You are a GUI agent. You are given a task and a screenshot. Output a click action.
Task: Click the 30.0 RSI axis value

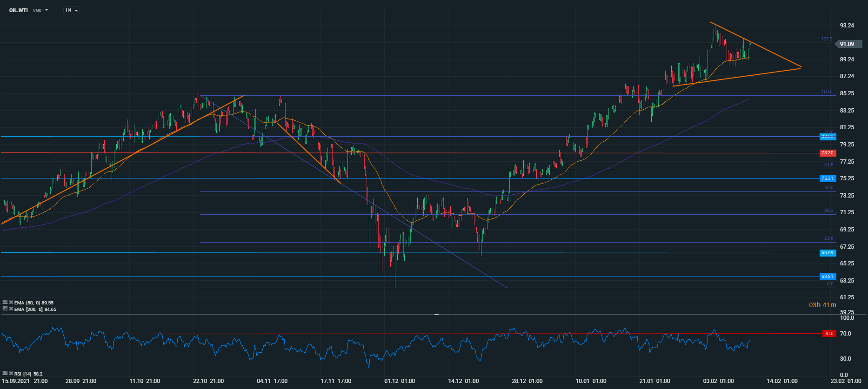[x=847, y=359]
